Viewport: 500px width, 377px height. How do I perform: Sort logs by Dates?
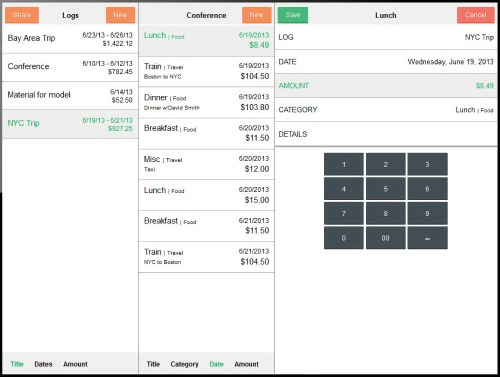tap(43, 364)
